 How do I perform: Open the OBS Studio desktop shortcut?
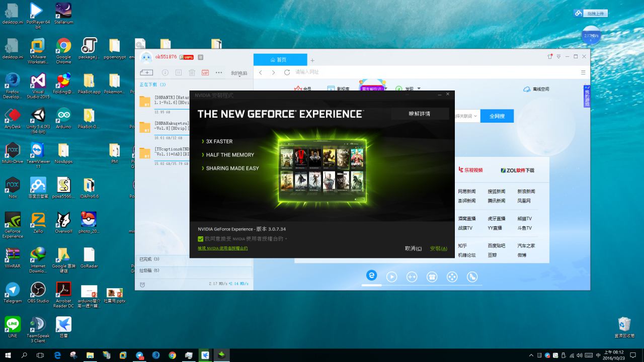[x=38, y=293]
